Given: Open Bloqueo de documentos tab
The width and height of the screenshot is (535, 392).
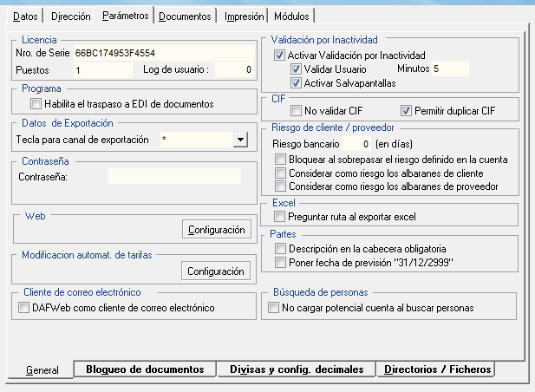Looking at the screenshot, I should point(145,369).
